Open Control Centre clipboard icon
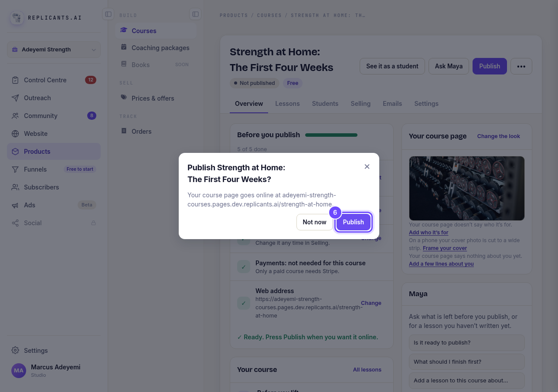This screenshot has height=392, width=558. pyautogui.click(x=15, y=80)
